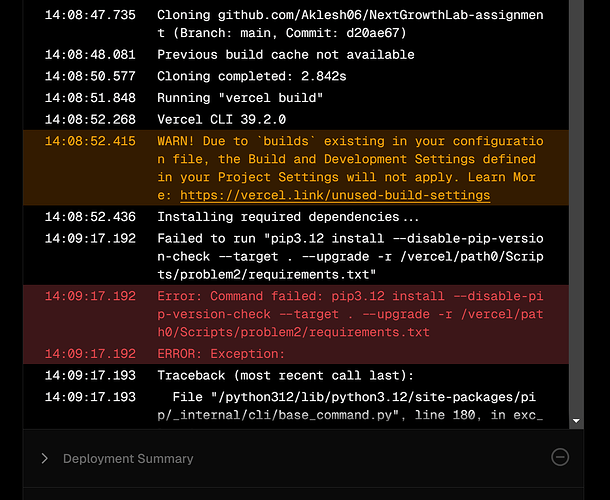Image resolution: width=610 pixels, height=500 pixels.
Task: Select the "Previous build cache not available" line
Action: (296, 54)
